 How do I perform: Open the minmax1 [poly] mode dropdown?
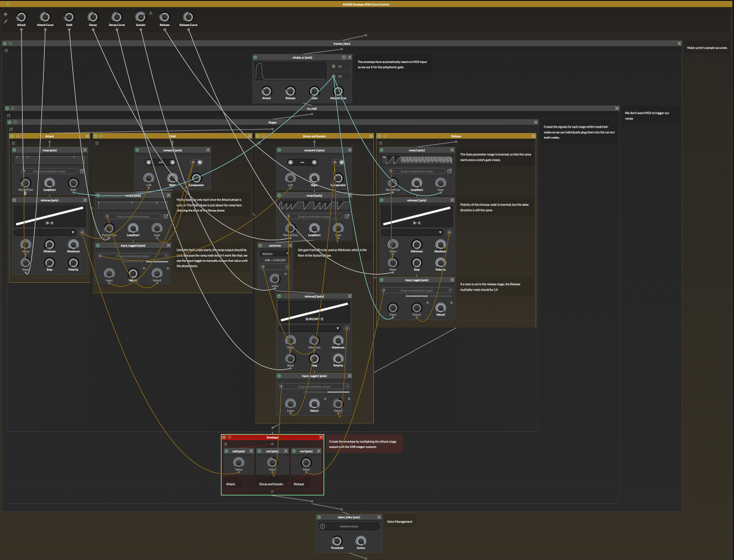click(412, 233)
